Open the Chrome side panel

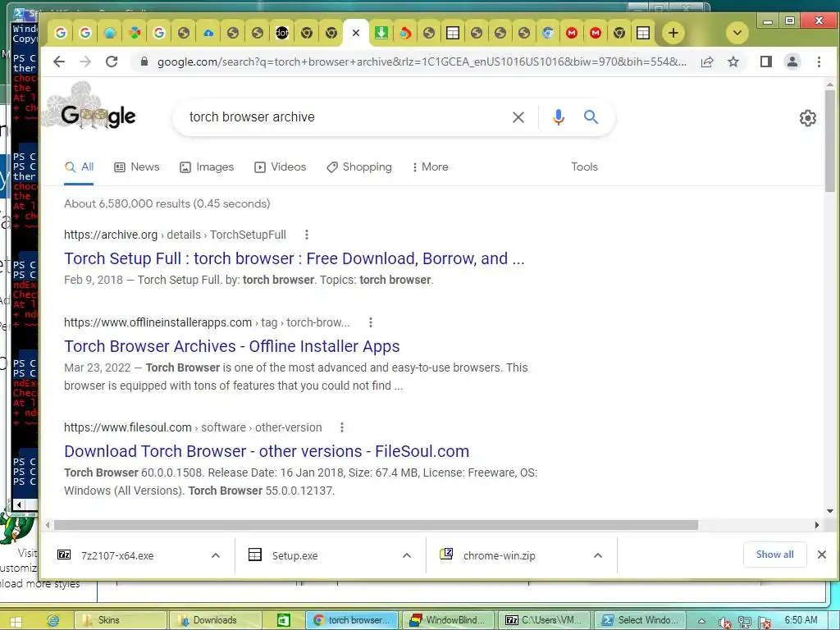766,62
